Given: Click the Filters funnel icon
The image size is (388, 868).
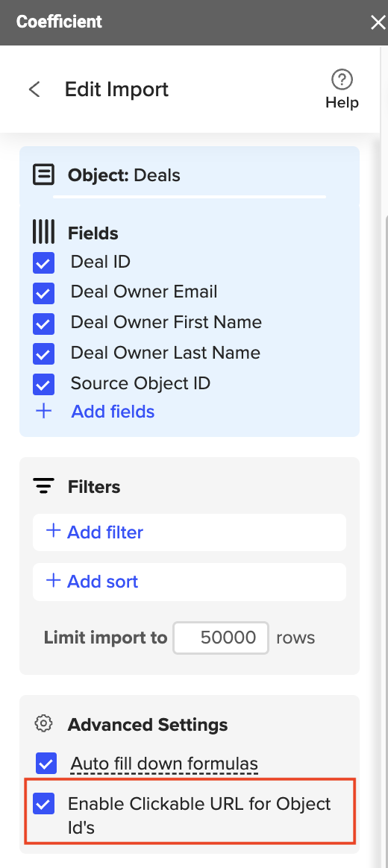Looking at the screenshot, I should [44, 486].
